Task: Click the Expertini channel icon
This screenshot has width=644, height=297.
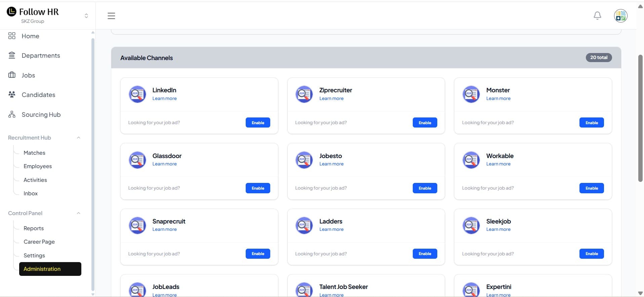Action: 471,290
